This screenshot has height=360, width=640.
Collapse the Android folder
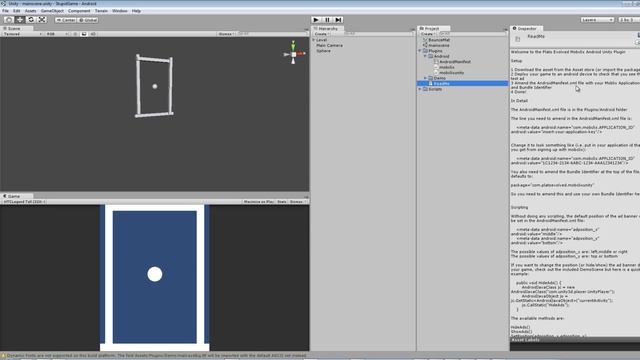coord(425,56)
